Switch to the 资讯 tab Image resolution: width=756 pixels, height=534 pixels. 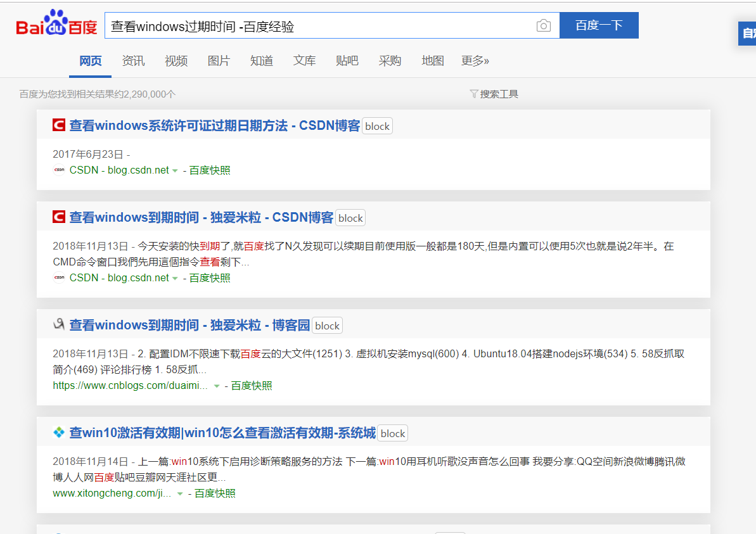coord(133,61)
